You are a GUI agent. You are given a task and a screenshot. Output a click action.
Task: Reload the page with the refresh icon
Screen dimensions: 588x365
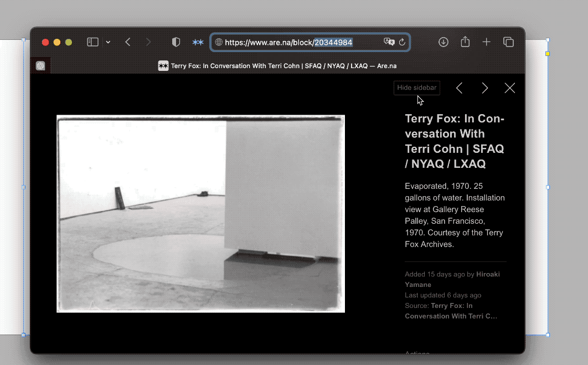402,42
